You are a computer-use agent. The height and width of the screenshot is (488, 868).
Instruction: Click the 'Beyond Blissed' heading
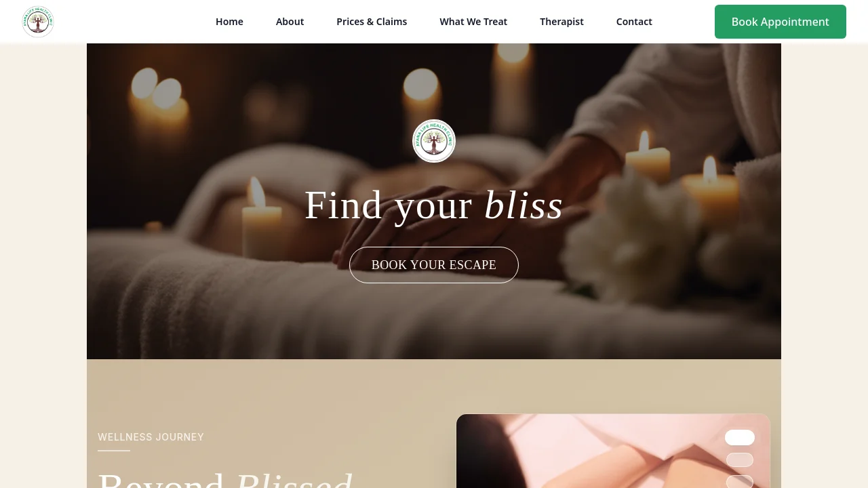click(225, 480)
